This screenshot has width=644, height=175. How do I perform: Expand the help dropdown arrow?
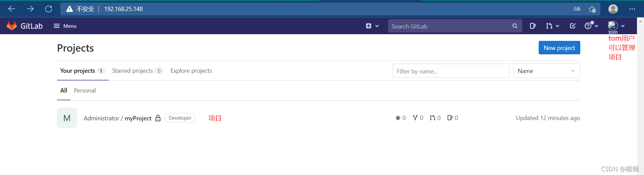click(596, 26)
